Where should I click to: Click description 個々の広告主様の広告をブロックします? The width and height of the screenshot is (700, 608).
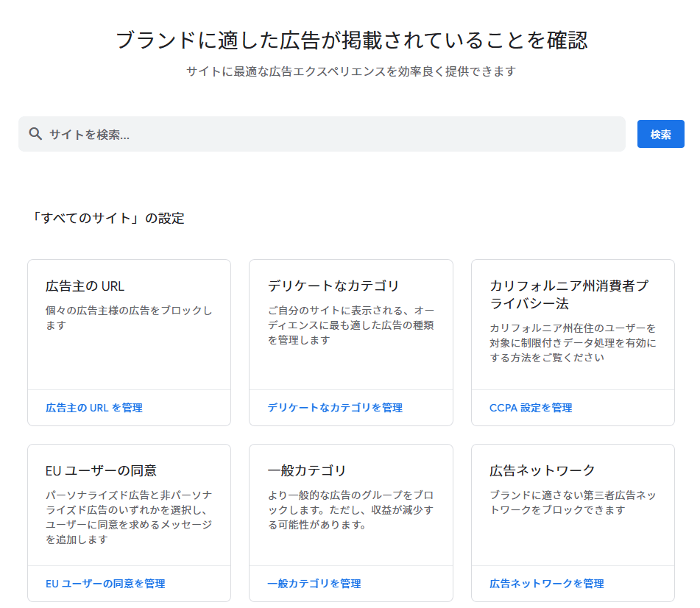[129, 318]
